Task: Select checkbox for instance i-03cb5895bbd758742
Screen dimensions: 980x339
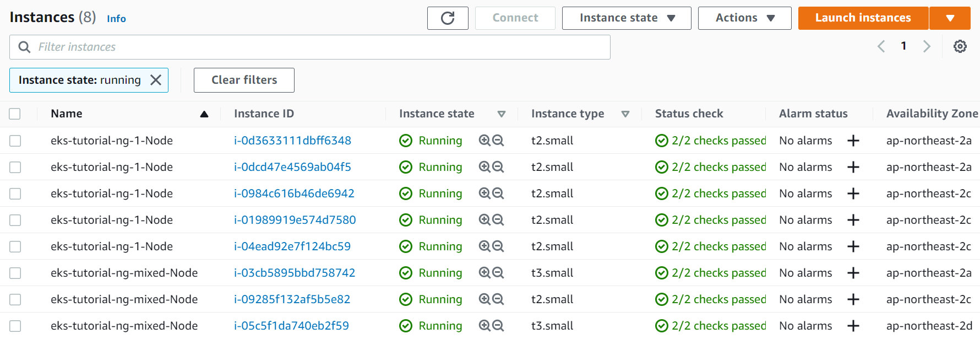Action: pos(15,273)
